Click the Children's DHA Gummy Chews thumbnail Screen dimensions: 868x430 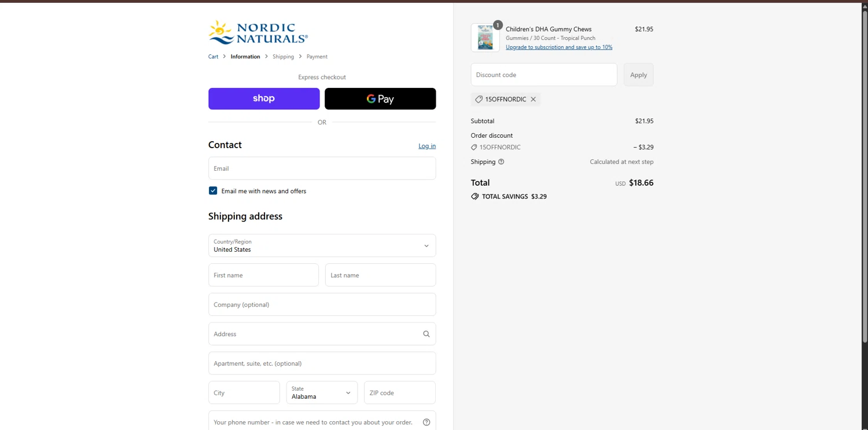pyautogui.click(x=485, y=38)
